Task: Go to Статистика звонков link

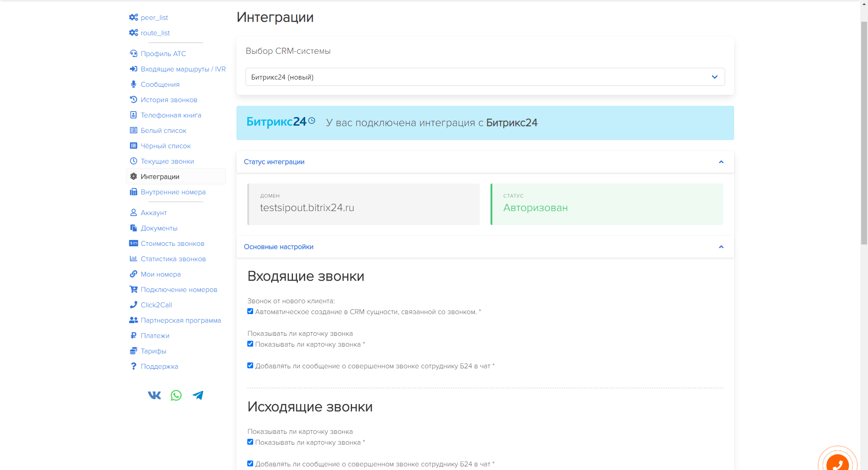Action: pos(173,259)
